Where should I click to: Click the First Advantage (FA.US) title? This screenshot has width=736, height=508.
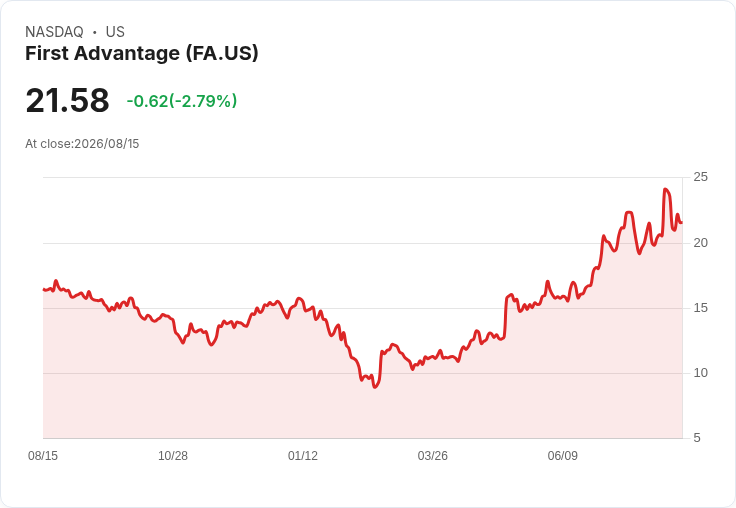point(142,53)
